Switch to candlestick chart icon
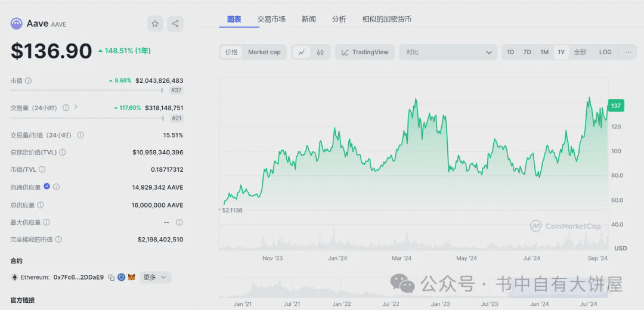 320,52
